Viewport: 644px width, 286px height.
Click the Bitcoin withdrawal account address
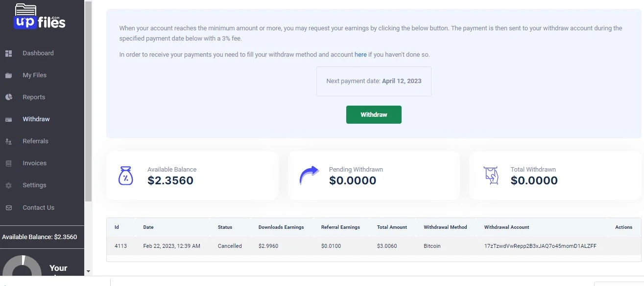(540, 246)
